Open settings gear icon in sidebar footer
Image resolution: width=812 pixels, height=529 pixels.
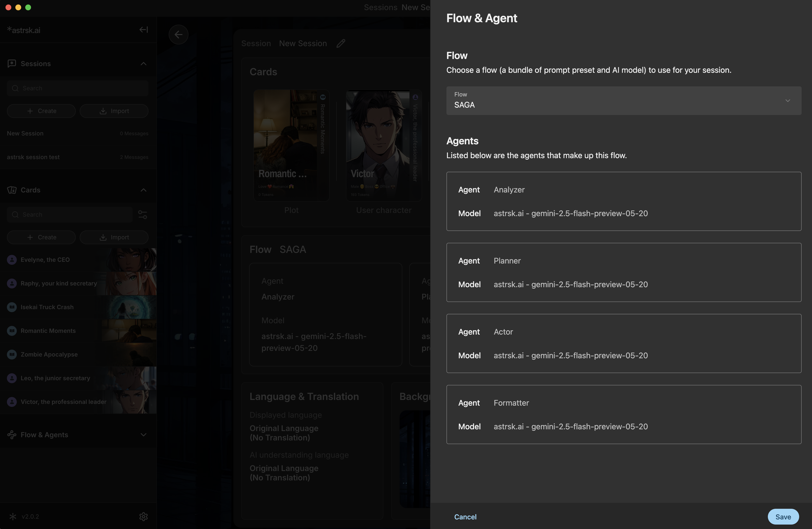point(144,516)
